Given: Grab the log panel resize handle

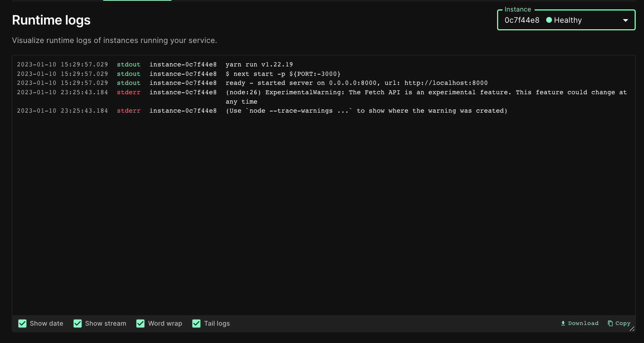Looking at the screenshot, I should 632,329.
